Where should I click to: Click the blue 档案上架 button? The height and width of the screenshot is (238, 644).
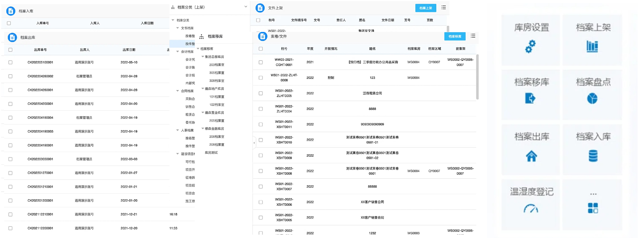(x=425, y=8)
